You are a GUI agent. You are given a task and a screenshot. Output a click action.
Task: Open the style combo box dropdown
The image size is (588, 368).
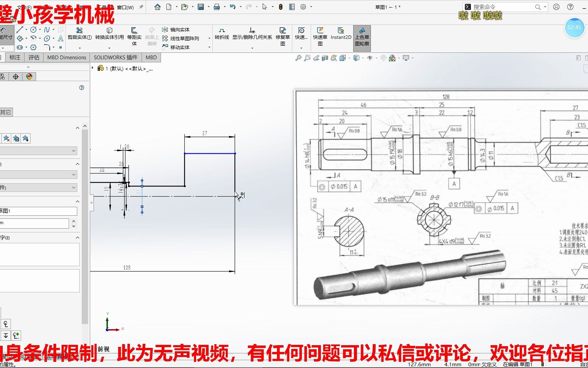tap(74, 151)
